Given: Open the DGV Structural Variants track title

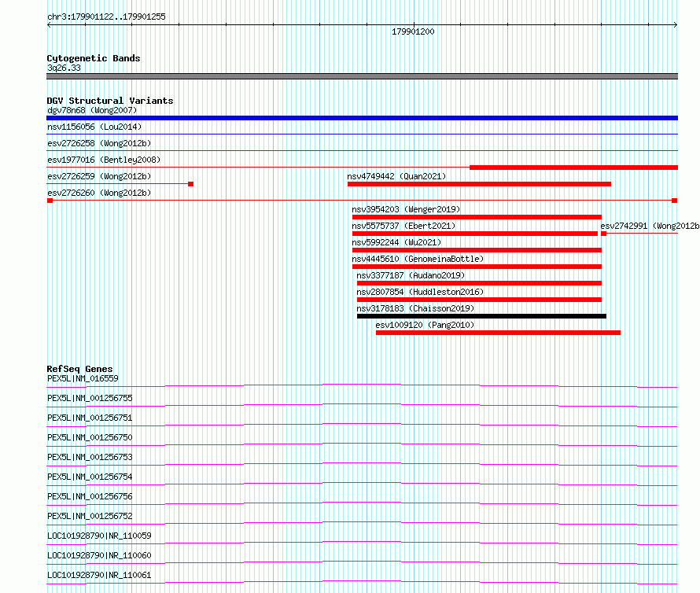Looking at the screenshot, I should (x=110, y=101).
